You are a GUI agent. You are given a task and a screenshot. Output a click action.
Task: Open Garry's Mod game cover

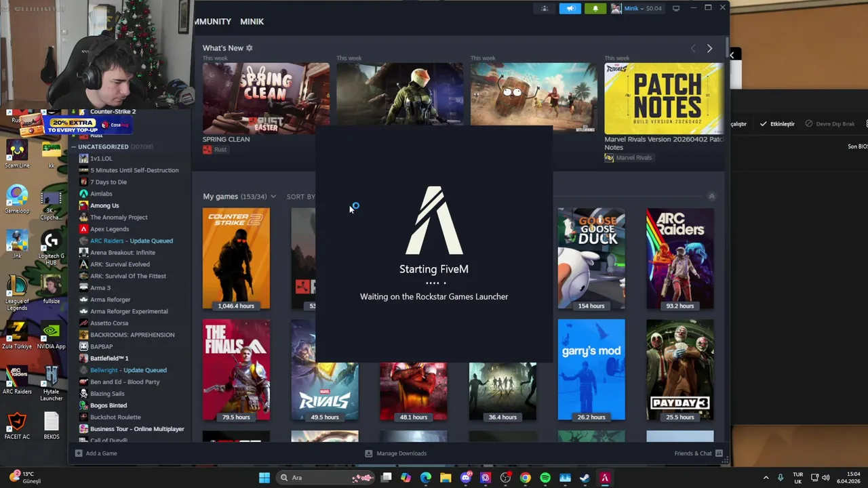pos(591,370)
